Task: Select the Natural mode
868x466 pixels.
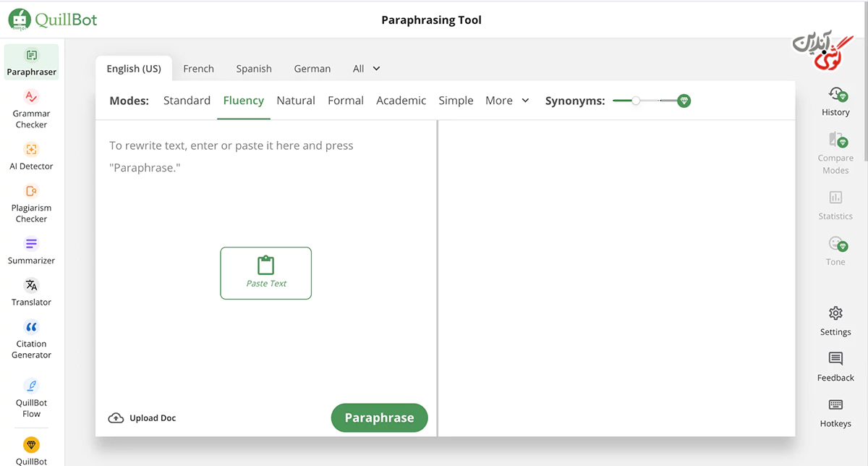Action: [296, 101]
